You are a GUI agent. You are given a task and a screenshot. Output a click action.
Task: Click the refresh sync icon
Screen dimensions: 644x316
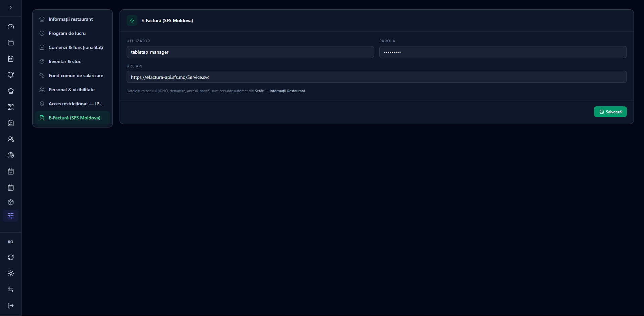point(11,257)
